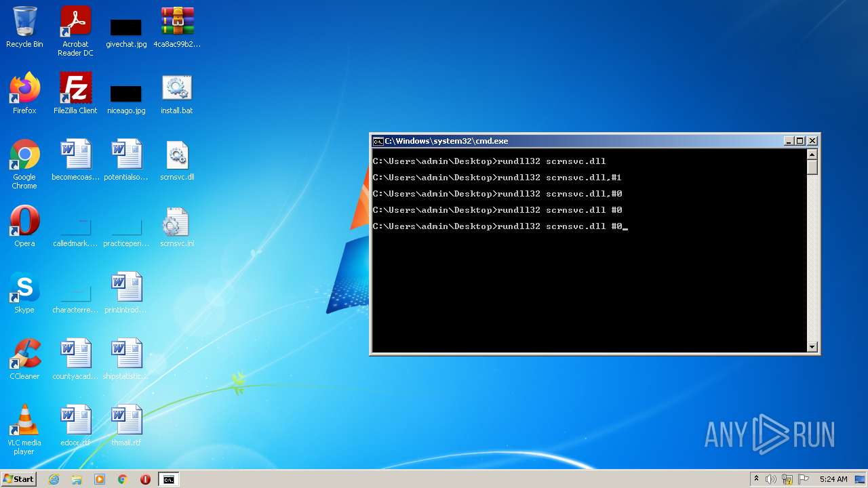Select Skype desktop shortcut
Viewport: 868px width, 488px height.
tap(24, 293)
